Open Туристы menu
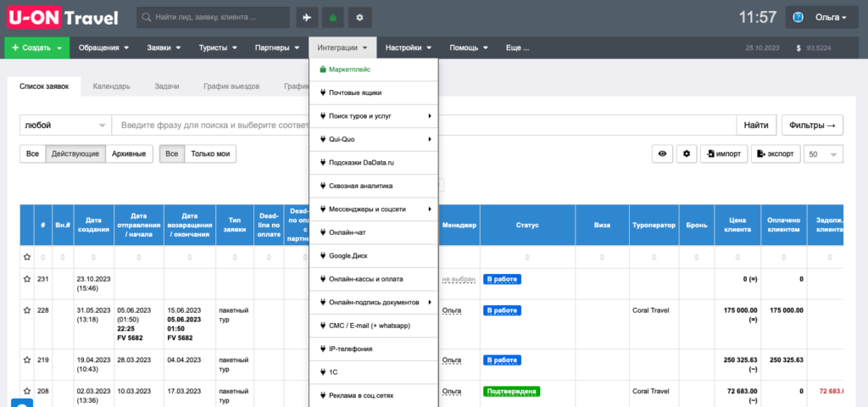 click(218, 47)
